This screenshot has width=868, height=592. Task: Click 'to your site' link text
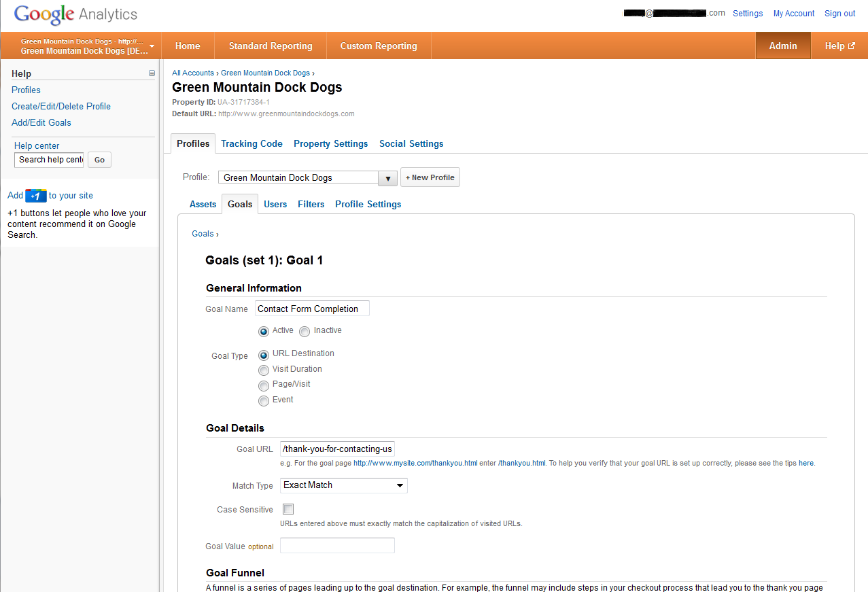(x=71, y=196)
